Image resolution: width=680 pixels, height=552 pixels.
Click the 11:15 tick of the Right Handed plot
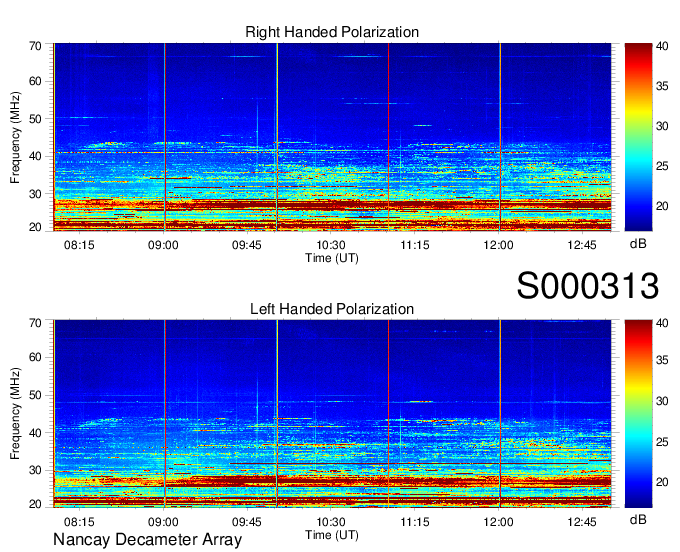415,245
